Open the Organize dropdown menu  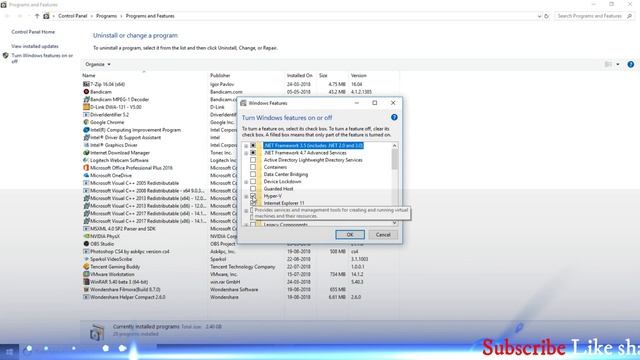[98, 64]
